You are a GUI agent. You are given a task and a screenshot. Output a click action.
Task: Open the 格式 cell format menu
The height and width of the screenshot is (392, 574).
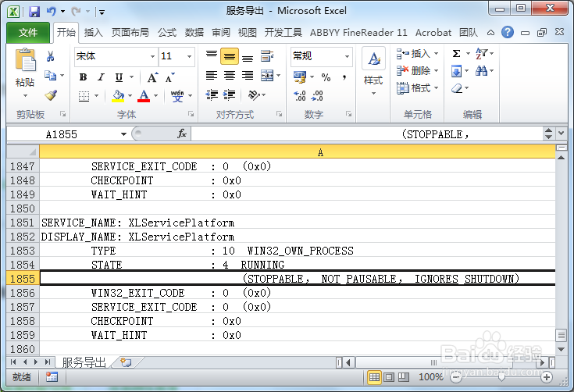(x=417, y=88)
